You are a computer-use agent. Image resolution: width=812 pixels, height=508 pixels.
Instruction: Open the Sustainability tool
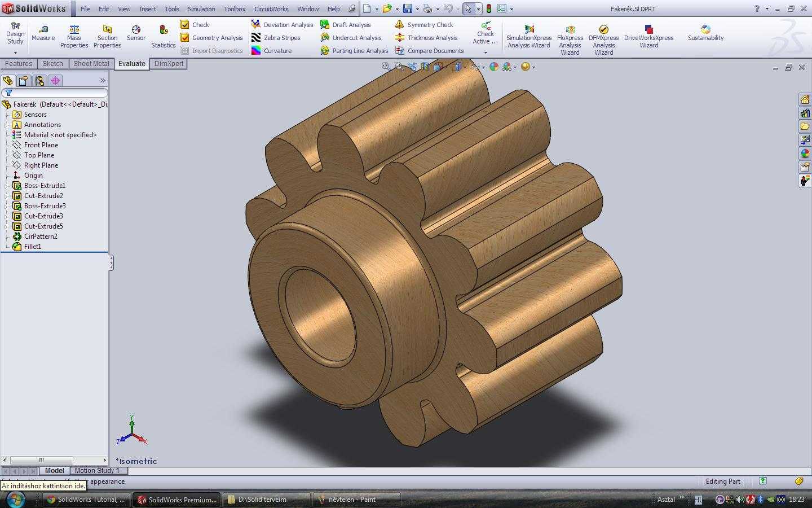pos(705,33)
